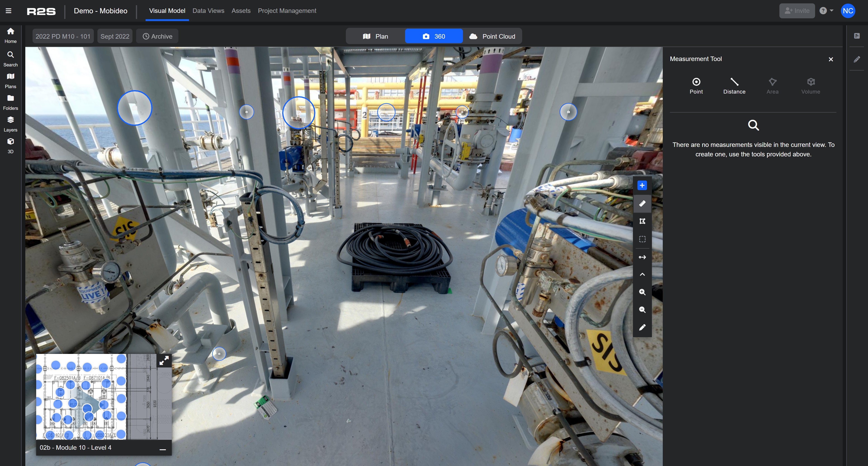Jump to the hotspot near the number 2 sign
Screen dimensions: 868x466
386,112
